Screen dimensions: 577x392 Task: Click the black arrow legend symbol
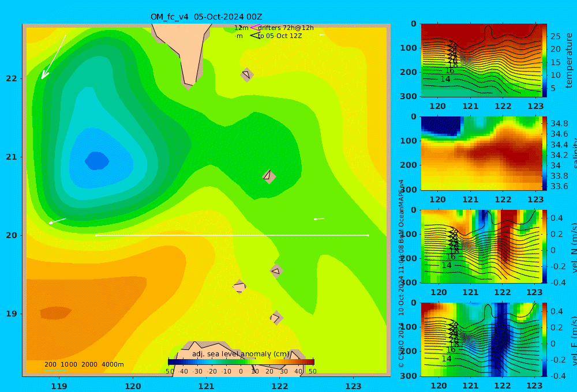pos(255,35)
